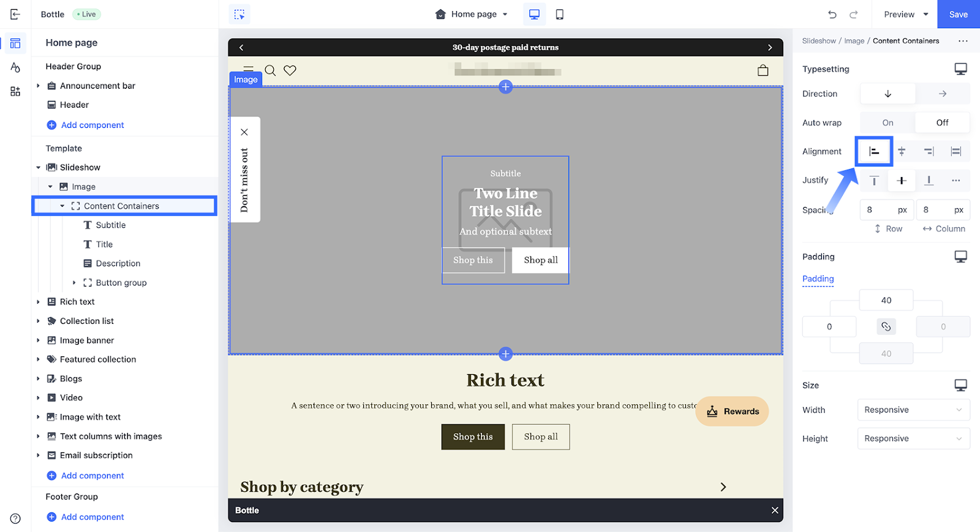Collapse the Slideshow section

[38, 167]
